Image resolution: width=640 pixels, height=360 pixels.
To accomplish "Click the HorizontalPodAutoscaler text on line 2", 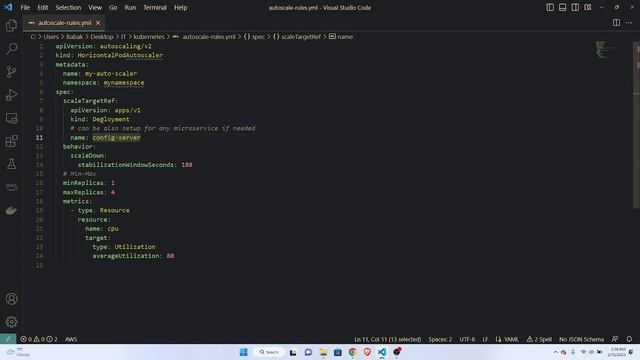I will click(x=120, y=55).
